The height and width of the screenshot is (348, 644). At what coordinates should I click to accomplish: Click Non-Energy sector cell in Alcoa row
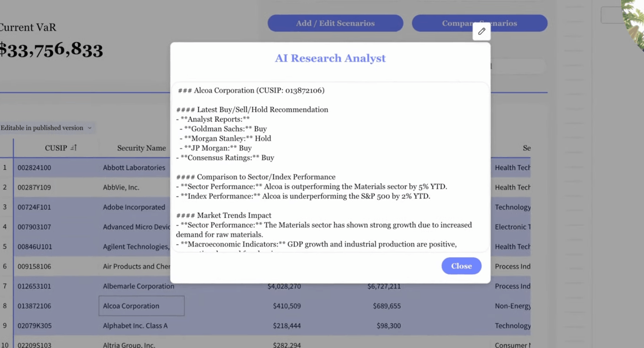click(x=513, y=306)
